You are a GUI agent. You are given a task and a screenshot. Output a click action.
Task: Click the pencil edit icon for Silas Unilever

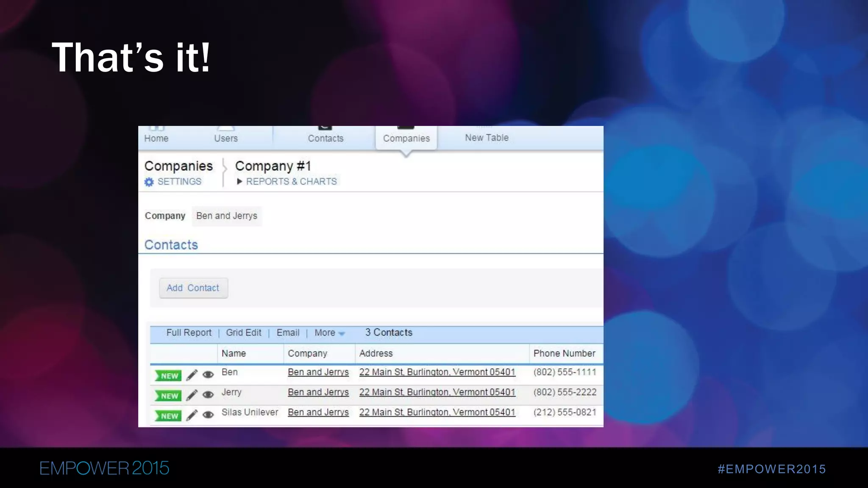(192, 415)
